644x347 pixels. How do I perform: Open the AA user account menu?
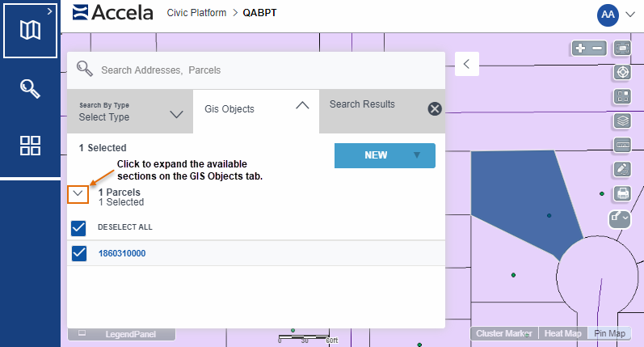coord(615,14)
